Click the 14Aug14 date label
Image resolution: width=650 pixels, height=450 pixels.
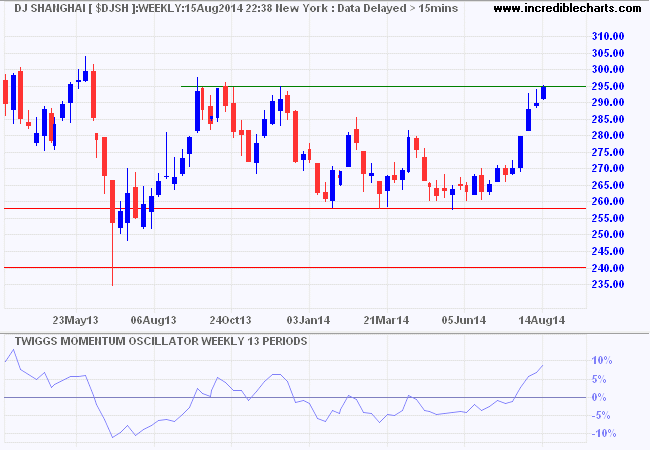(542, 320)
